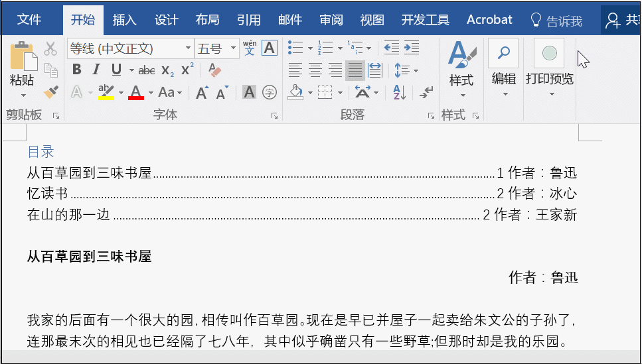Open the Change Case Aa menu
Screen dimensions: 642x364
[170, 92]
